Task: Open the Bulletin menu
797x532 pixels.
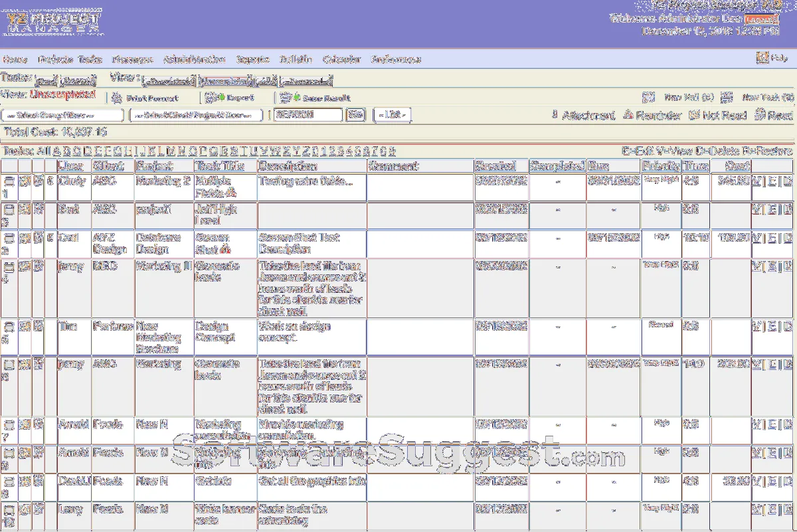Action: pos(296,59)
